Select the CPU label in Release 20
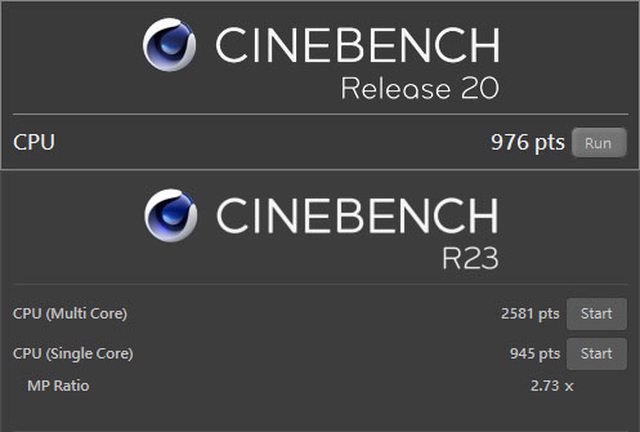The width and height of the screenshot is (640, 432). tap(34, 142)
